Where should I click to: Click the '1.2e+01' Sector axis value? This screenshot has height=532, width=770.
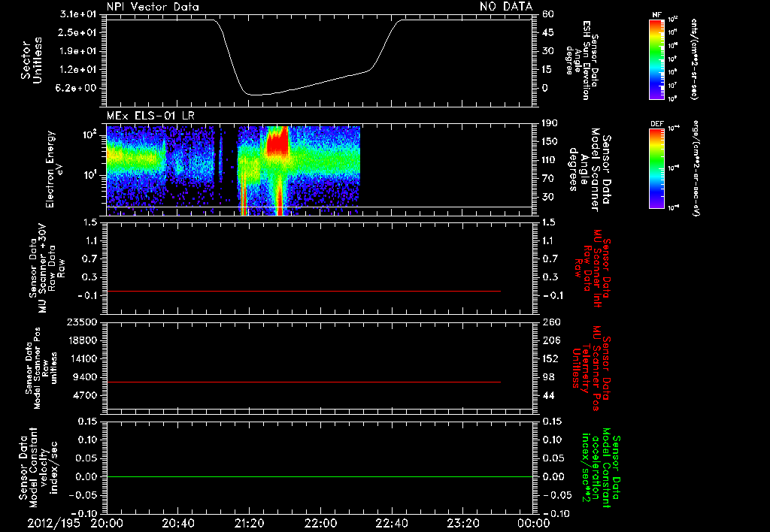78,70
